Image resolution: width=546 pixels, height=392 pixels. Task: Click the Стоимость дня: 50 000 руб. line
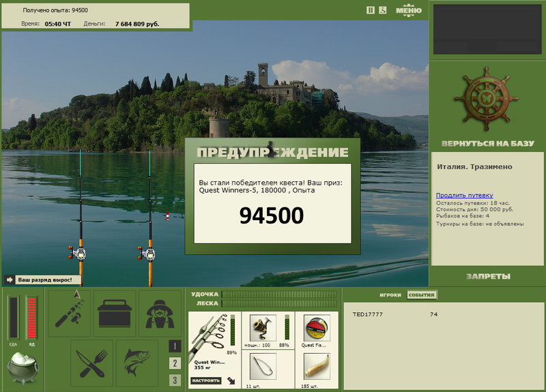coord(474,209)
